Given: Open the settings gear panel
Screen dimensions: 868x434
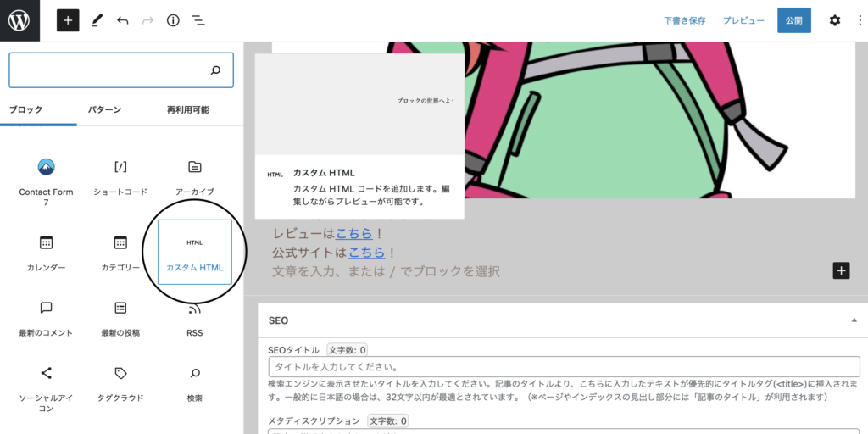Looking at the screenshot, I should point(834,20).
